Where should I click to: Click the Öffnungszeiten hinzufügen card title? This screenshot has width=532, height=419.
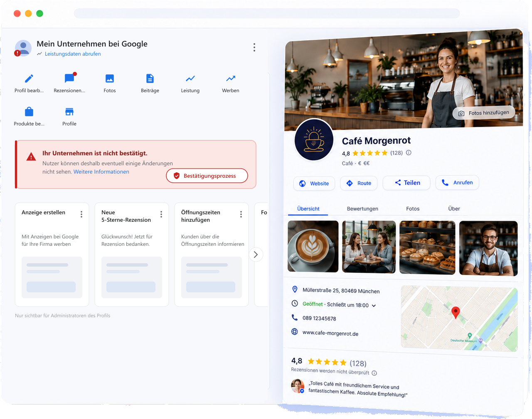coord(201,216)
